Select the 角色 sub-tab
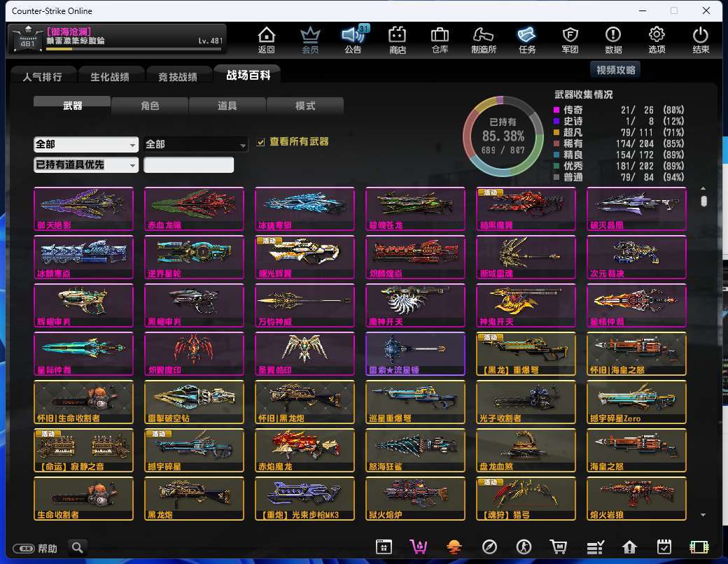Viewport: 728px width, 564px height. pos(150,106)
